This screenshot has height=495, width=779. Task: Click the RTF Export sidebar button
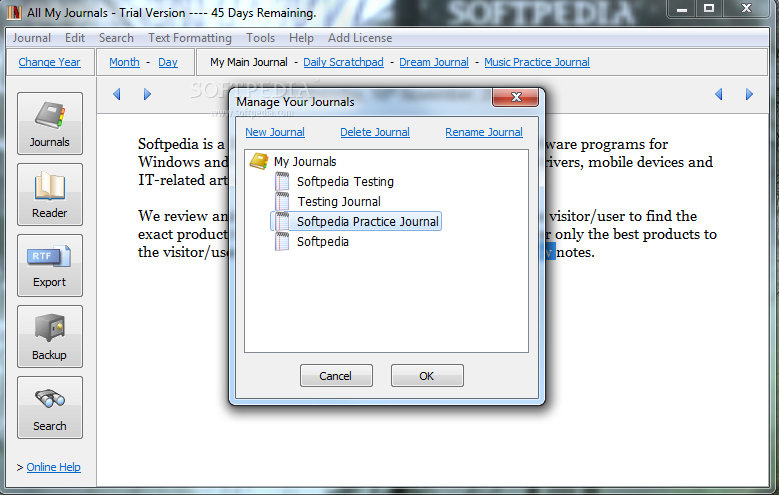(x=50, y=265)
